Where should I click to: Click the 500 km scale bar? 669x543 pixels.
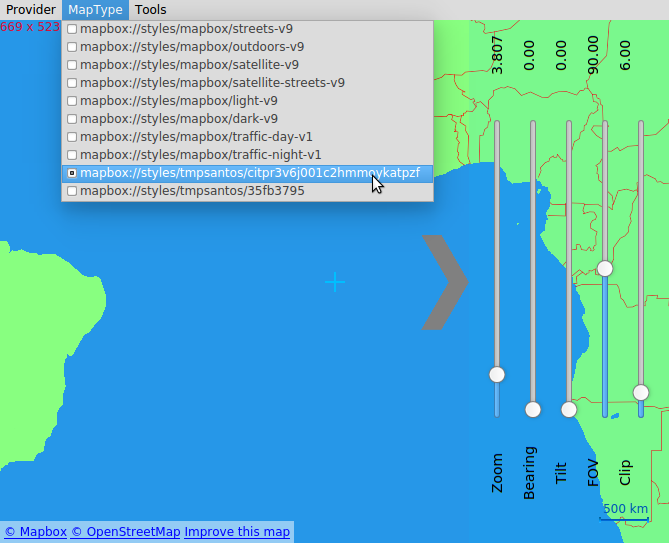coord(625,511)
